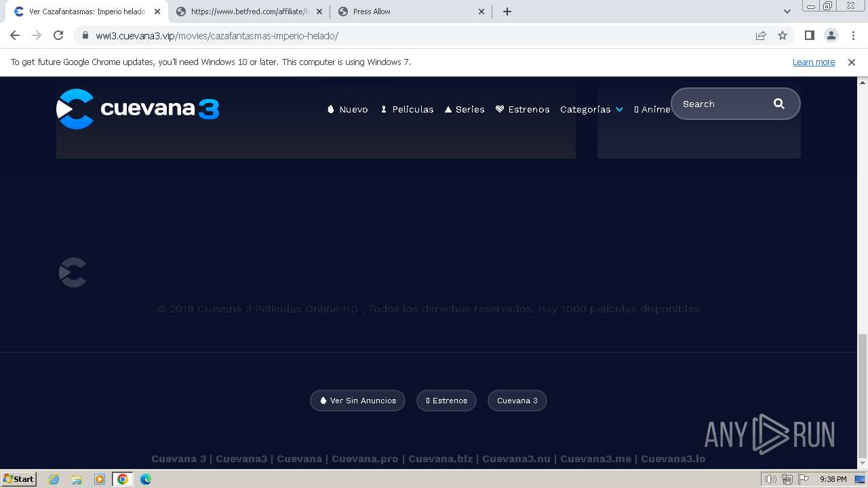Open the Cuevana.pro footer link
868x488 pixels.
coord(365,459)
